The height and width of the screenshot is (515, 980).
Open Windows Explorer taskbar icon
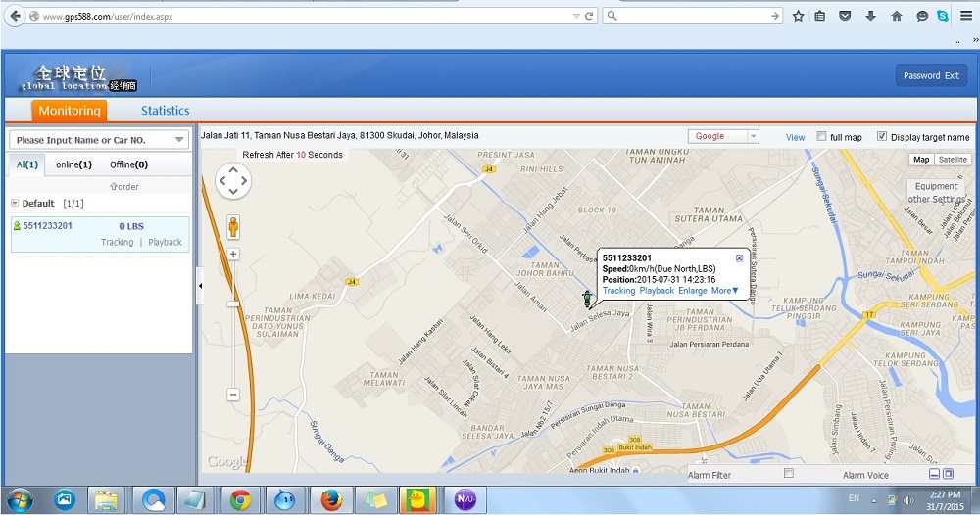107,500
